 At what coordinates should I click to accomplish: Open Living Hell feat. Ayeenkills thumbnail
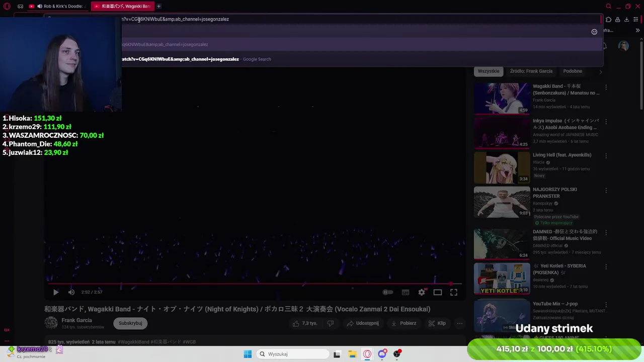click(502, 167)
